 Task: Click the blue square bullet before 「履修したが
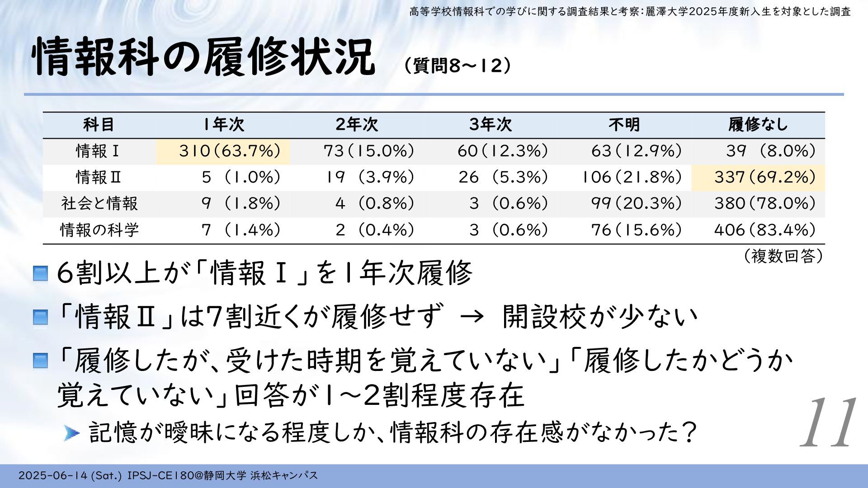pos(41,361)
